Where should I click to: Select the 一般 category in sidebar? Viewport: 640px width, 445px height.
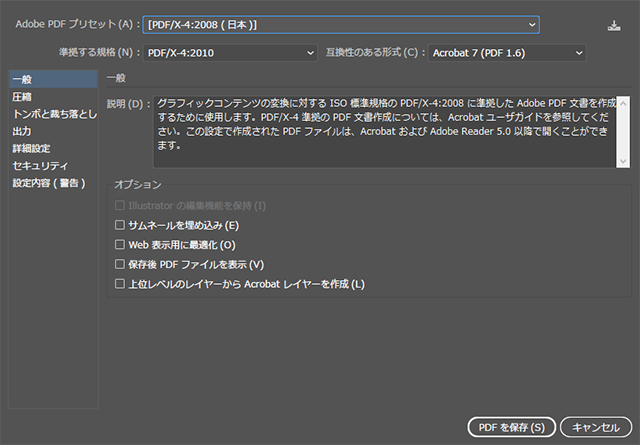coord(53,79)
